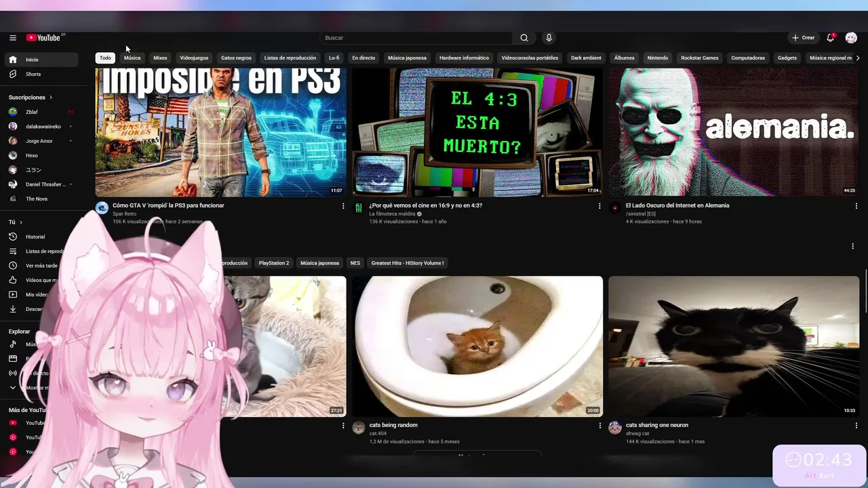The image size is (868, 488).
Task: Select the Dark ambient chip
Action: [x=586, y=58]
